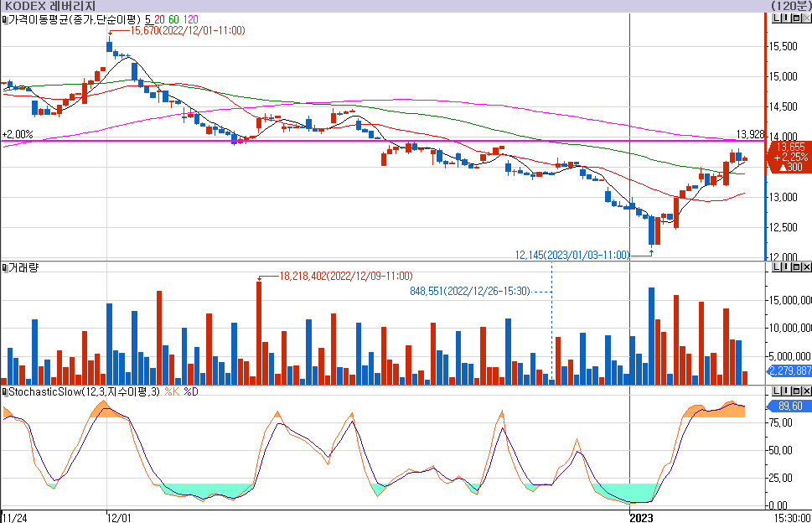Viewport: 812px width, 523px height.
Task: Click the 18,218,402 max volume annotation
Action: (346, 276)
